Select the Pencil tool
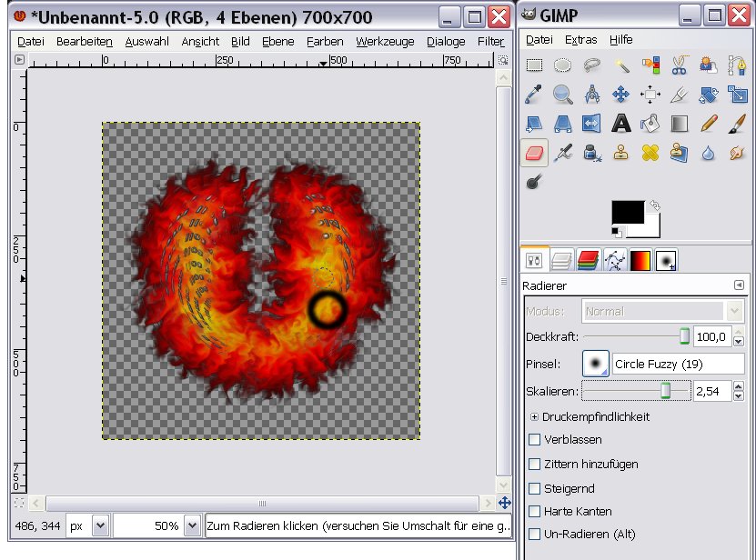 708,124
